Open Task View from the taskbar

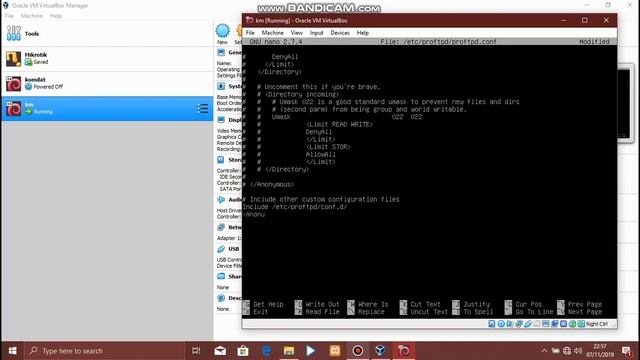click(x=196, y=351)
